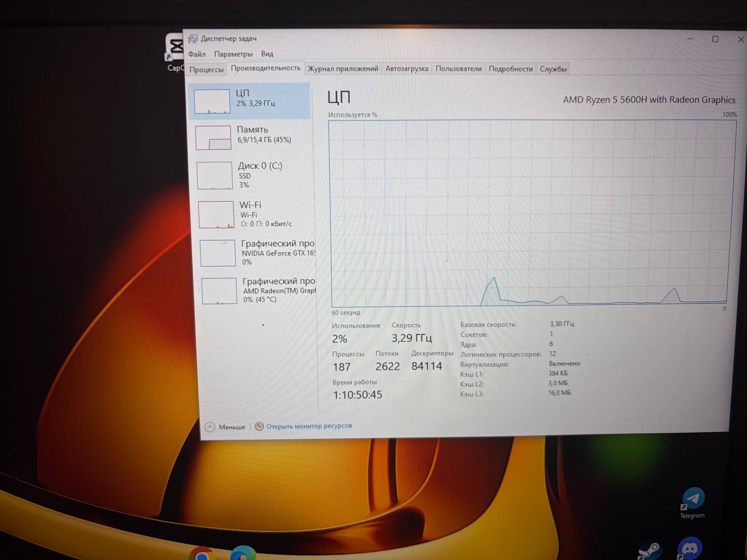This screenshot has width=747, height=560.
Task: Maximize the Task Manager window
Action: (x=715, y=39)
